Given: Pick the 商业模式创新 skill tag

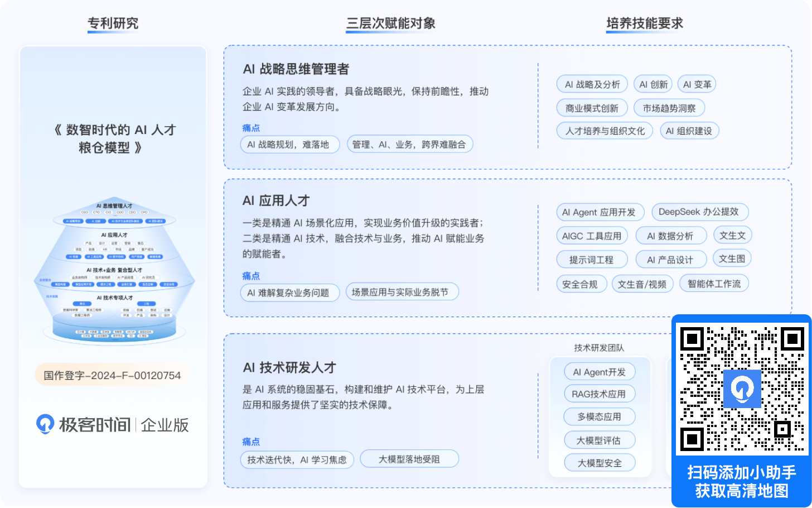Looking at the screenshot, I should 592,108.
